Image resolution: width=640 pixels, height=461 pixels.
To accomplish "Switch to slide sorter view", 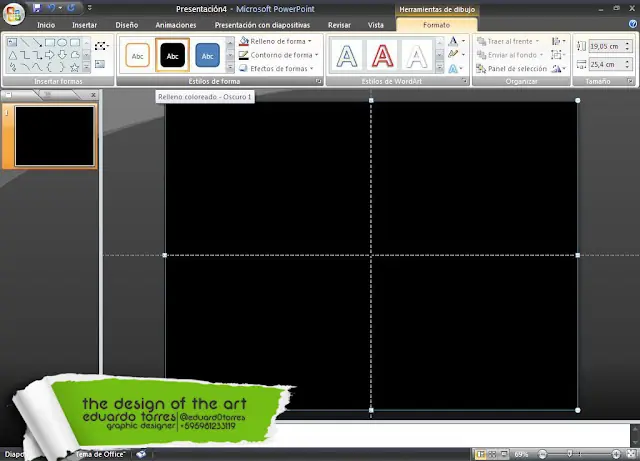I will click(492, 454).
